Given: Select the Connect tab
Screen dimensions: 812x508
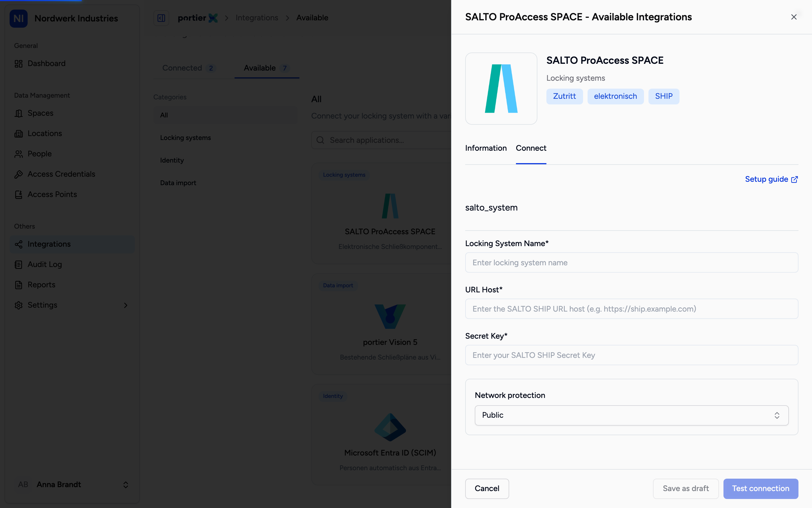Looking at the screenshot, I should pos(531,148).
